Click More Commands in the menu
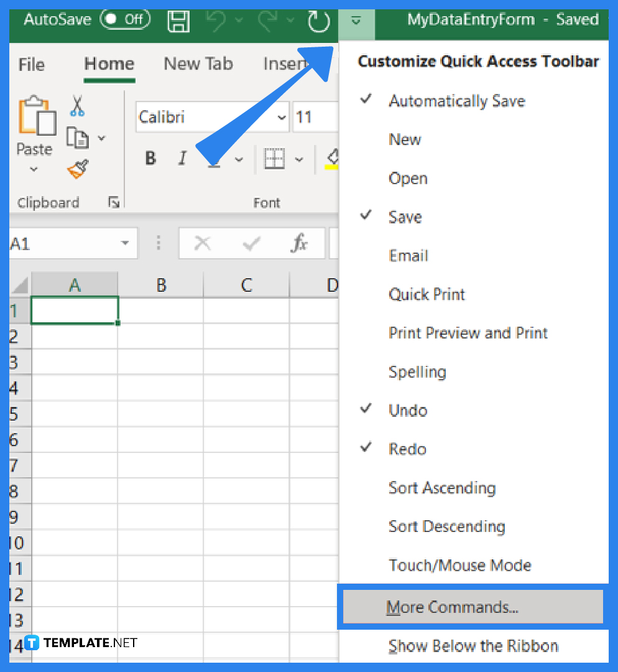The width and height of the screenshot is (618, 672). [x=453, y=607]
